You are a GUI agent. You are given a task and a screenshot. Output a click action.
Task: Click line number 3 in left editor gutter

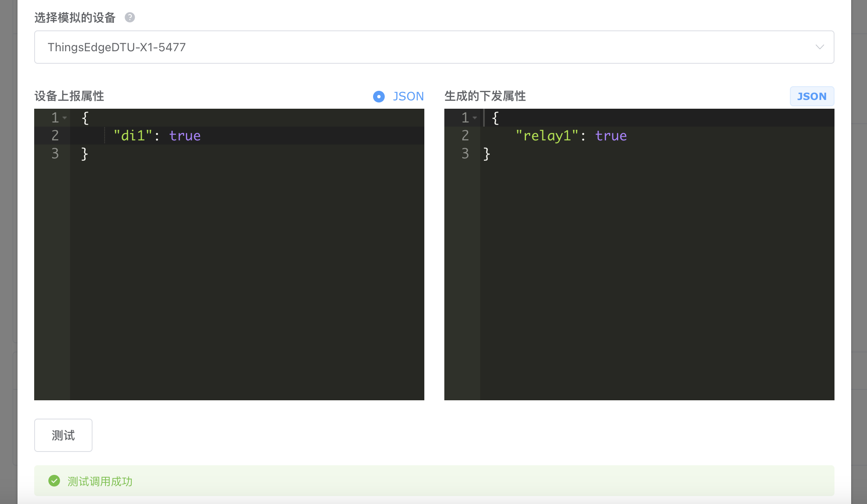coord(55,154)
